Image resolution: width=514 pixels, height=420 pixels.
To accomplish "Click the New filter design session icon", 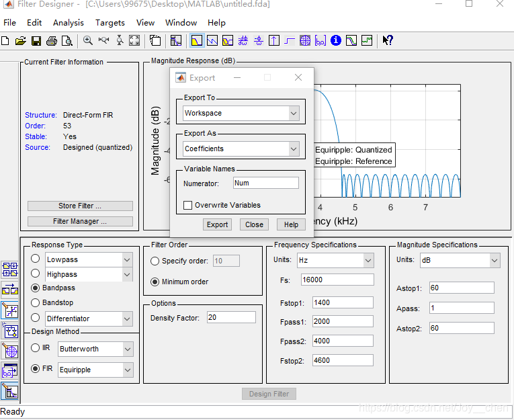I will tap(5, 41).
